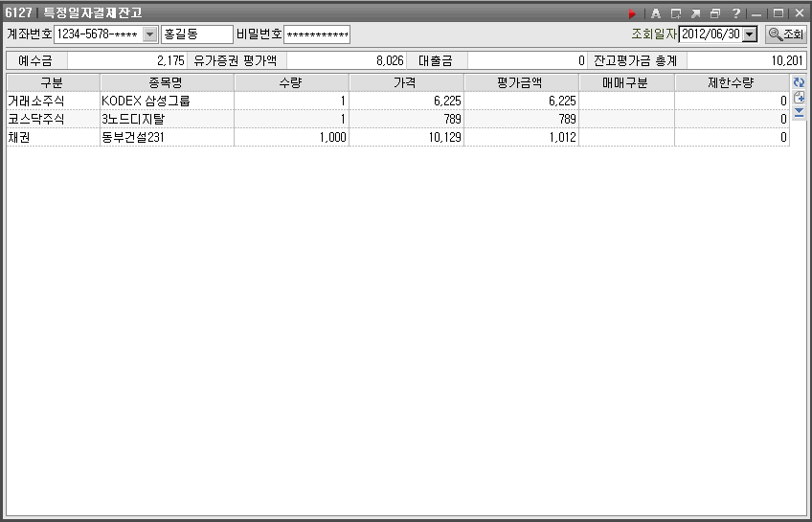Open help with the question mark icon
Screen dimensions: 812x522
tap(735, 13)
